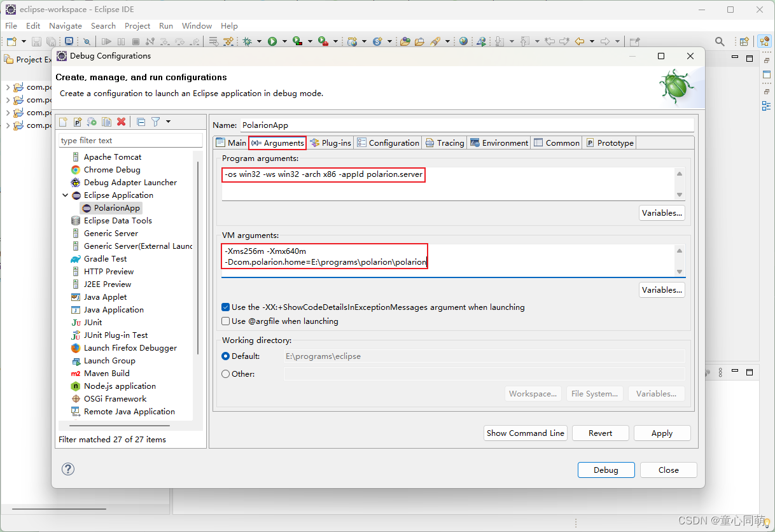Click the Back arrow navigation icon in toolbar
775x532 pixels.
[580, 41]
